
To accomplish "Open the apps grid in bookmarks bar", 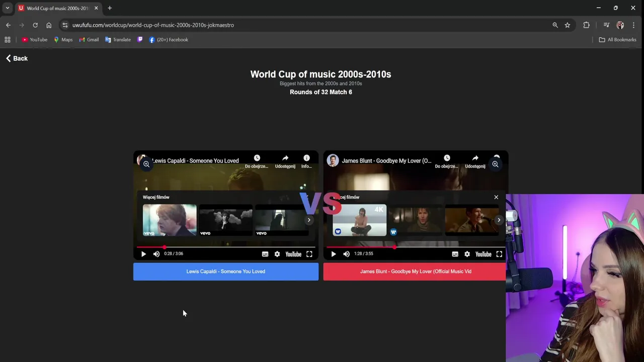I will click(8, 40).
